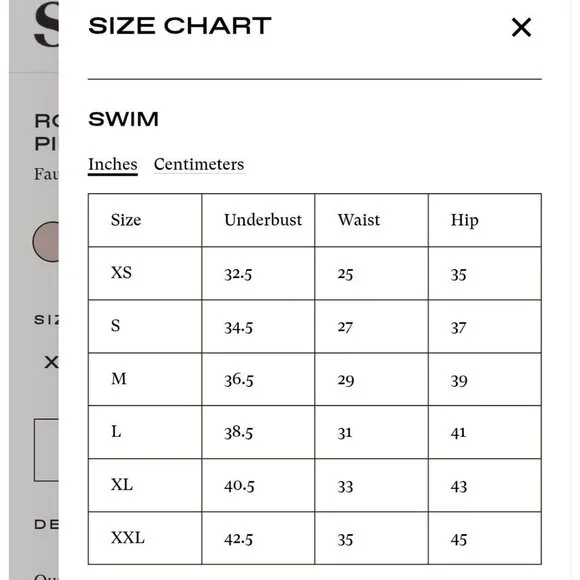Viewport: 580px width, 580px height.
Task: Select the M size row label
Action: pyautogui.click(x=119, y=379)
